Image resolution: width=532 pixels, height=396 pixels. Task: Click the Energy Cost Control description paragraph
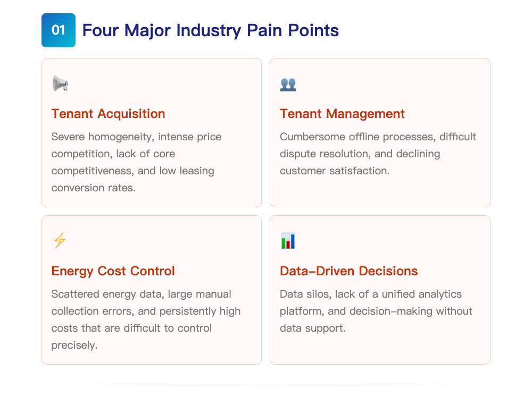(146, 319)
